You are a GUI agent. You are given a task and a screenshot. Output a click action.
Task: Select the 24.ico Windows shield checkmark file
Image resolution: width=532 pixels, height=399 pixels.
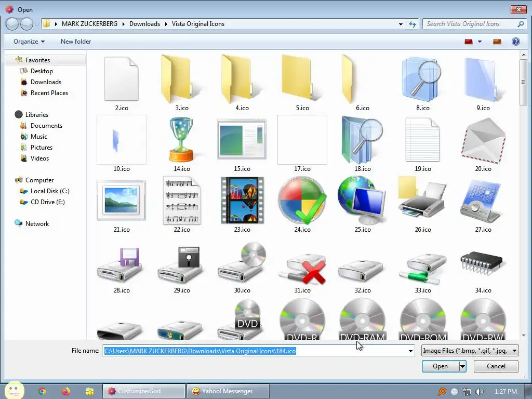pos(302,205)
